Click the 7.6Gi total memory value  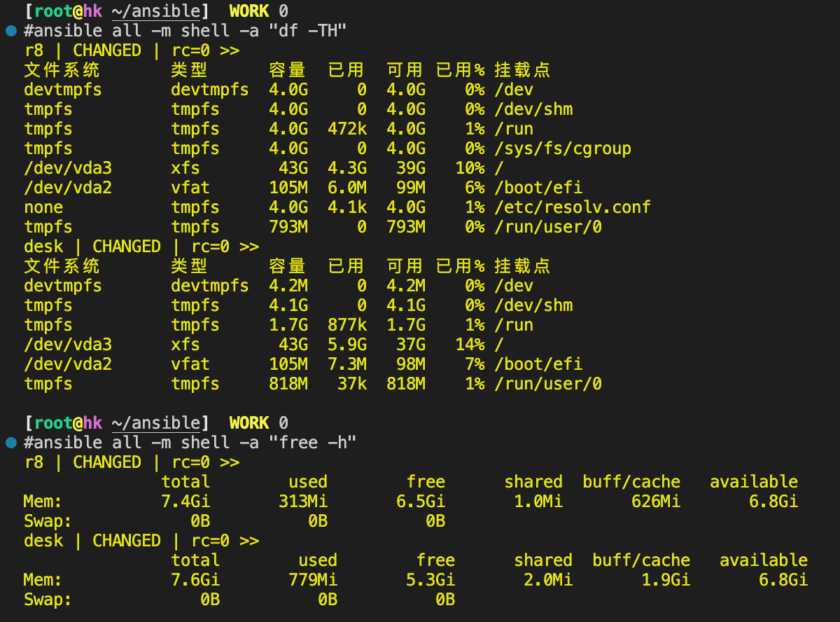click(x=196, y=580)
